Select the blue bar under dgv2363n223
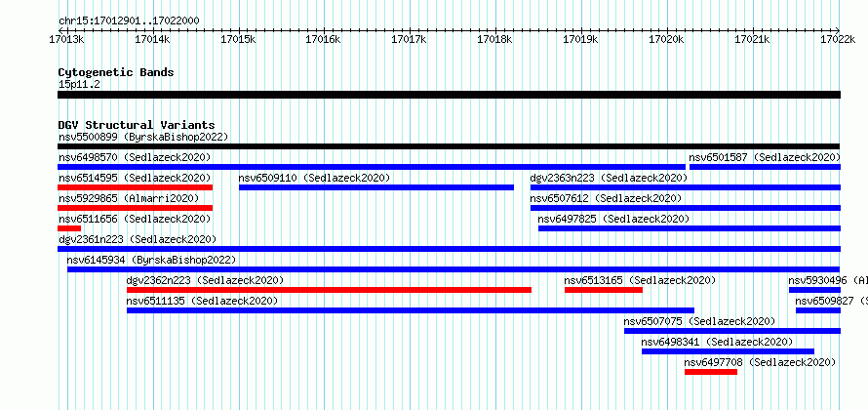Screen dimensions: 868x410 [686, 187]
